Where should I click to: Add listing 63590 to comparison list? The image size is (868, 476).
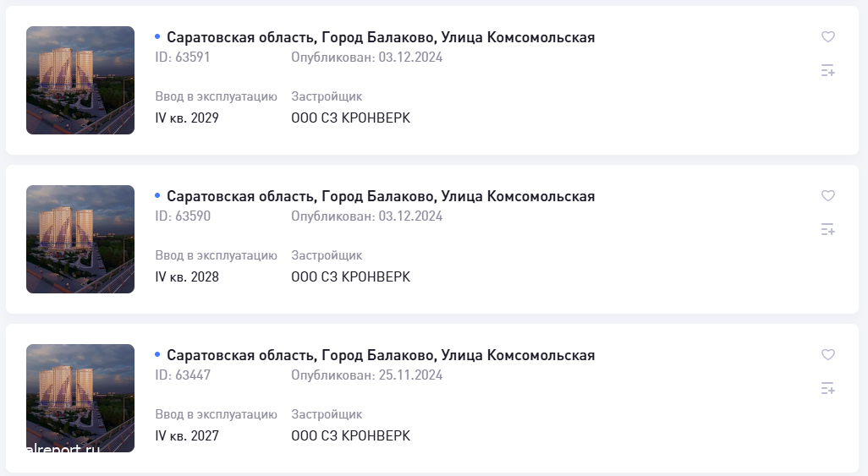coord(828,230)
